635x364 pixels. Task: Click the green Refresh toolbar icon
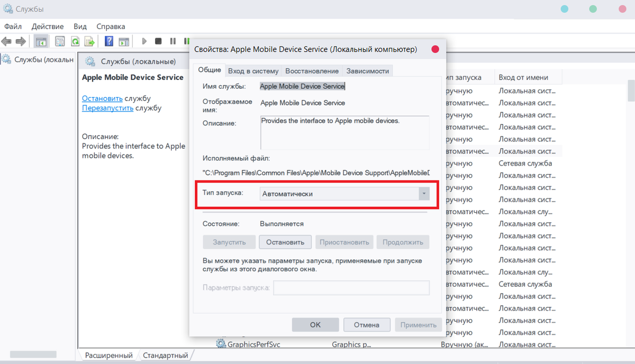[x=76, y=41]
